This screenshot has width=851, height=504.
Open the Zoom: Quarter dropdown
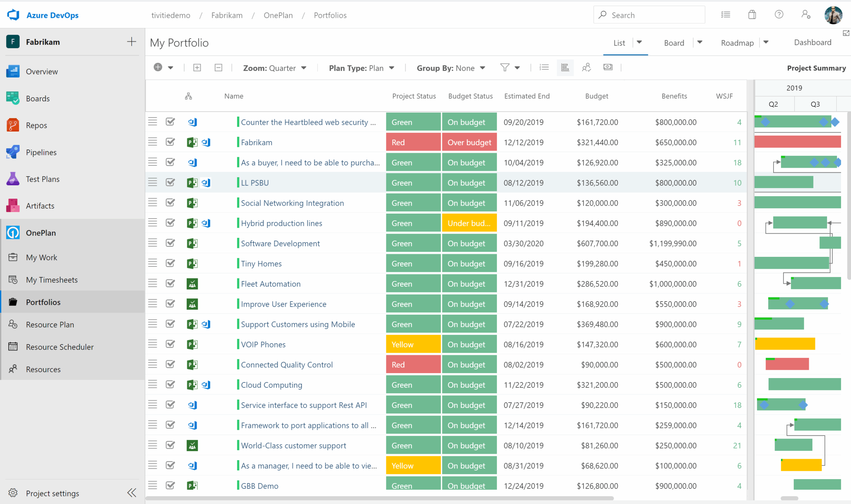[x=275, y=68]
